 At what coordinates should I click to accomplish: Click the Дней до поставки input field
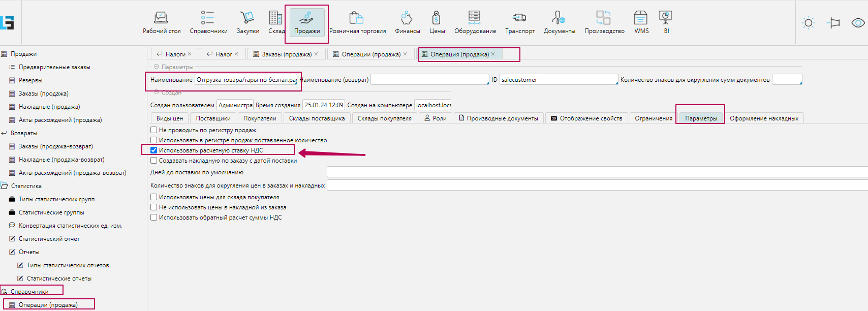click(595, 172)
